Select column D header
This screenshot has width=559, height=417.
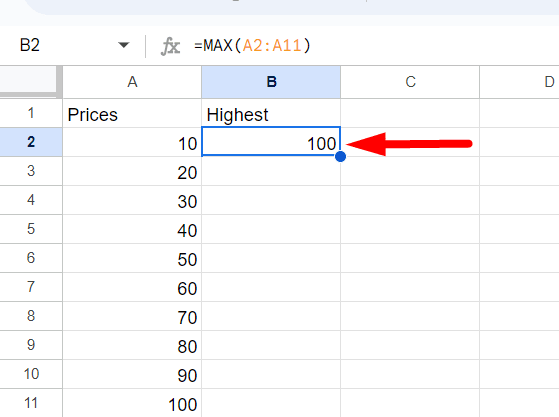pyautogui.click(x=519, y=82)
